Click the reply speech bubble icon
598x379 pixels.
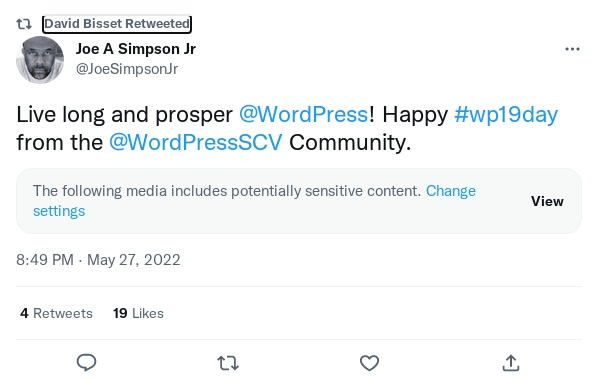click(87, 363)
